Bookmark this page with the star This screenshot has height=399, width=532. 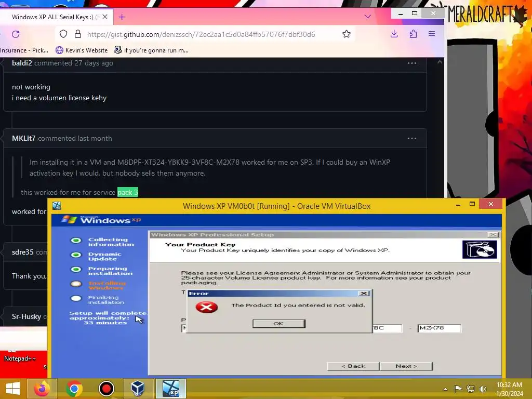(x=347, y=34)
